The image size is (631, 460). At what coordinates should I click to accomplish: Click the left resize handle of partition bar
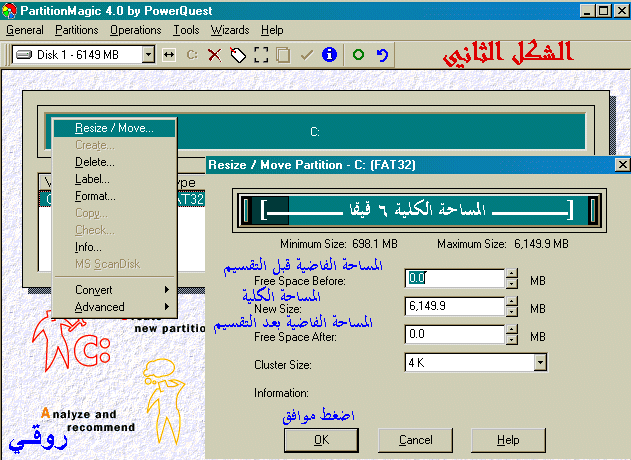point(246,210)
